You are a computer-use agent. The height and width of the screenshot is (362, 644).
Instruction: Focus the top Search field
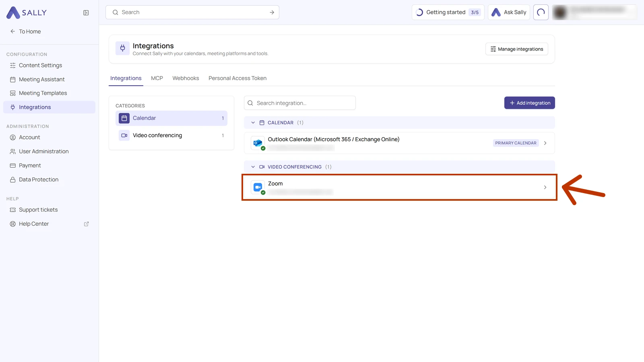pos(192,12)
